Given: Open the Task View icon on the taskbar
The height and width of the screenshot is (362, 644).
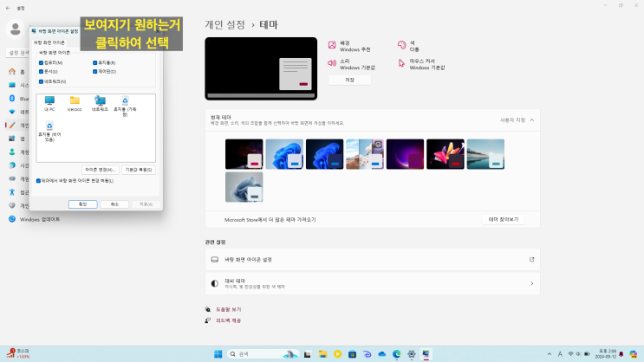Looking at the screenshot, I should (x=307, y=354).
